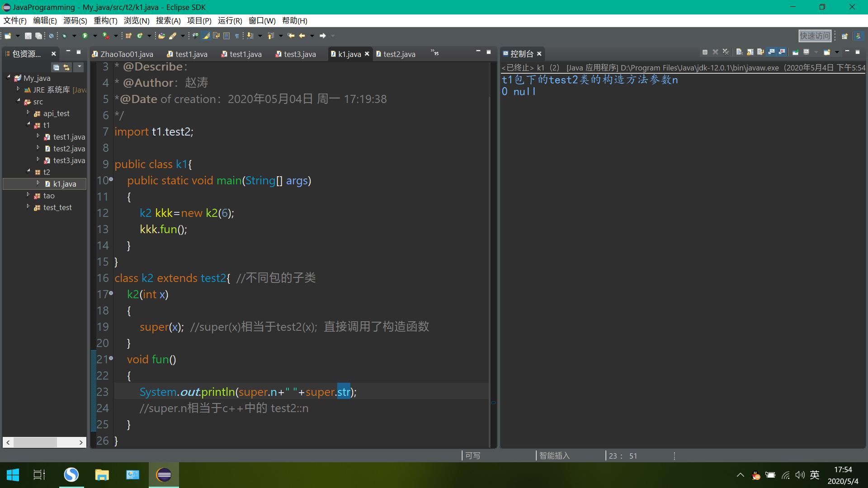Open dropdown beside the Run icon
The image size is (868, 488).
coord(95,36)
